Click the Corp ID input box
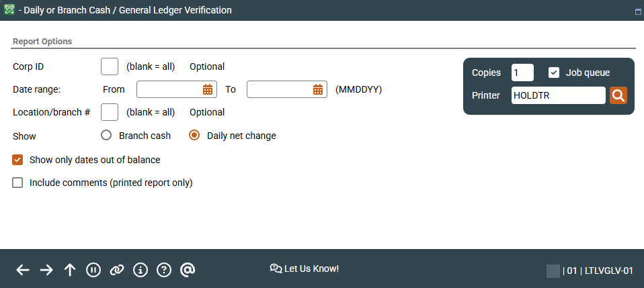 click(x=110, y=66)
